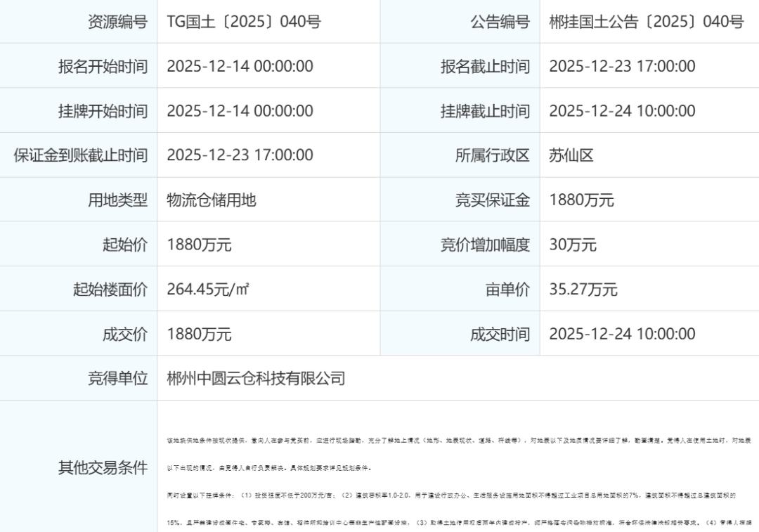This screenshot has height=532, width=759.
Task: Click the 成交价 label cell
Action: [x=124, y=335]
